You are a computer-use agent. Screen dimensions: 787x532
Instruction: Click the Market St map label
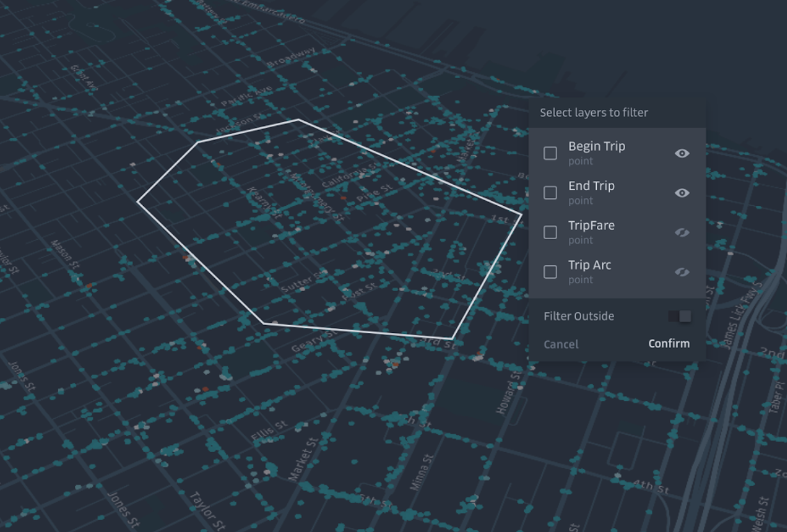pyautogui.click(x=303, y=458)
